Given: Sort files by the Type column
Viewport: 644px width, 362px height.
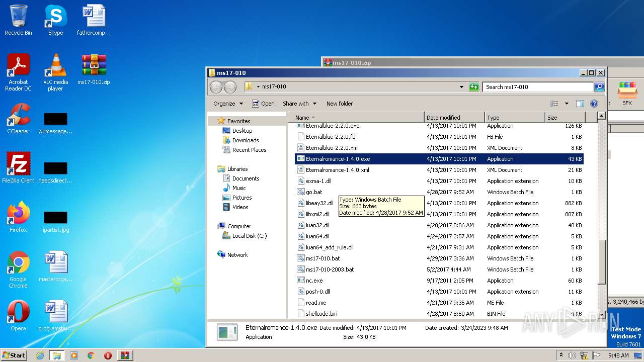Looking at the screenshot, I should pyautogui.click(x=515, y=118).
